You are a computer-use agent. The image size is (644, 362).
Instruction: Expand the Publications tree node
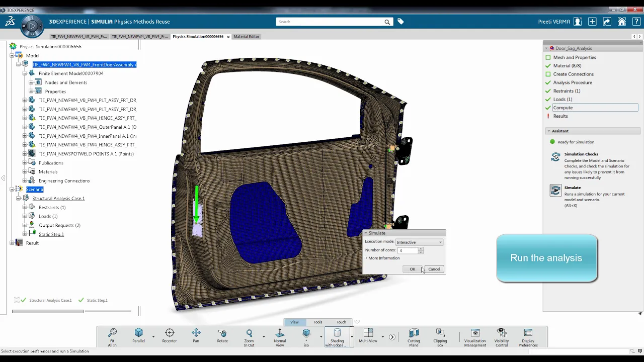pos(25,163)
